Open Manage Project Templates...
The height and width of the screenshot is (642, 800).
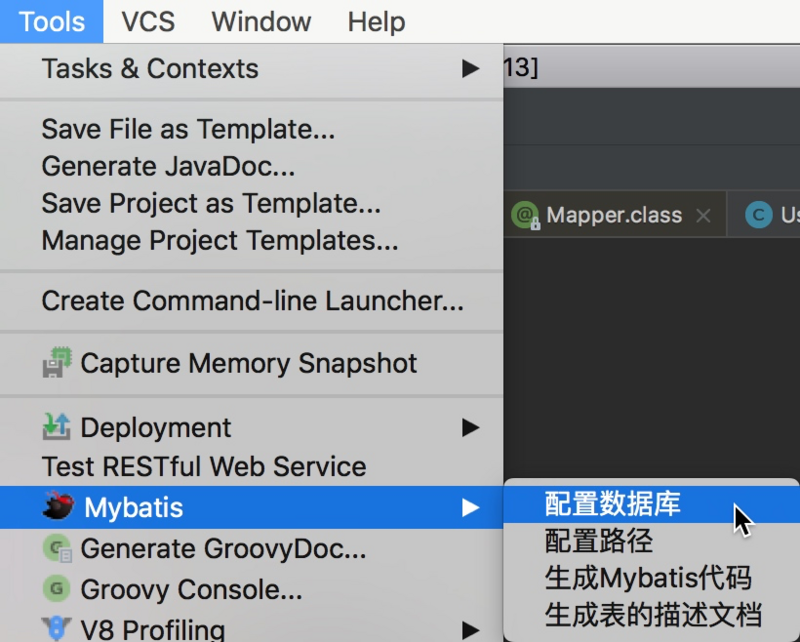pyautogui.click(x=252, y=240)
